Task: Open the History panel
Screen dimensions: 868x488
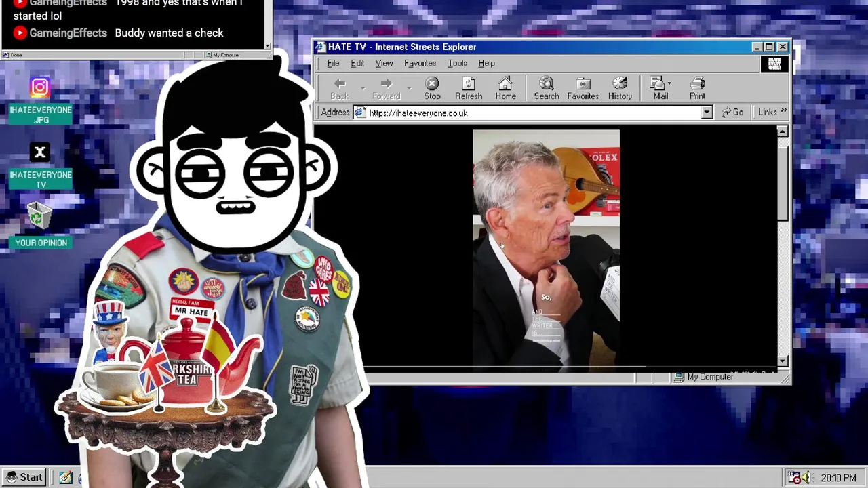Action: 620,89
